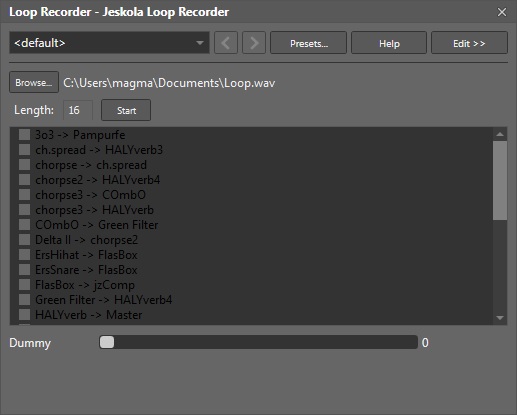Close the Loop Recorder window
The image size is (517, 415).
click(502, 12)
